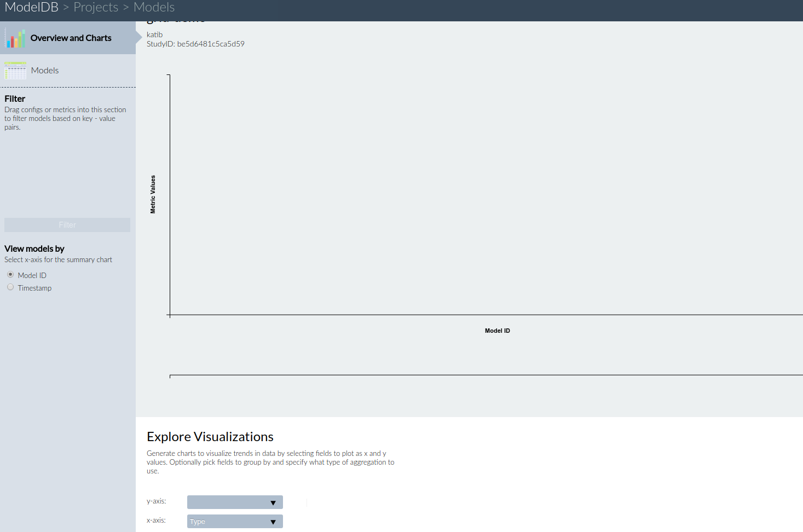Navigate to Projects via the breadcrumb
Image resolution: width=803 pixels, height=532 pixels.
tap(95, 7)
